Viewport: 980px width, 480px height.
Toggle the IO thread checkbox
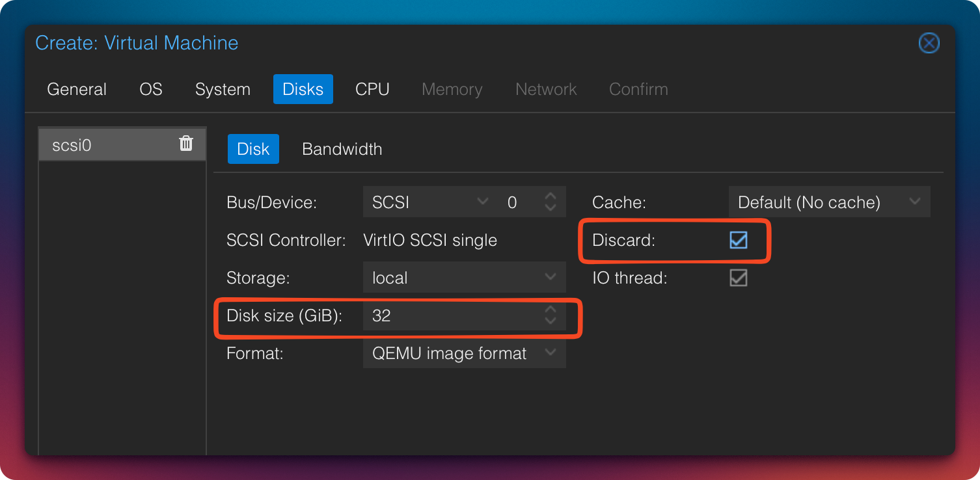pos(738,278)
